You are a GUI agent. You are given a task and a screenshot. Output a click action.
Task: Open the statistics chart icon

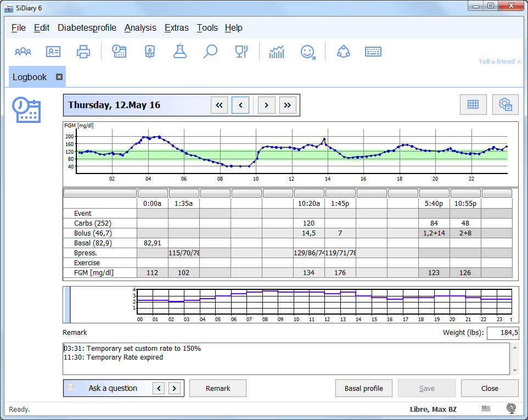coord(277,52)
